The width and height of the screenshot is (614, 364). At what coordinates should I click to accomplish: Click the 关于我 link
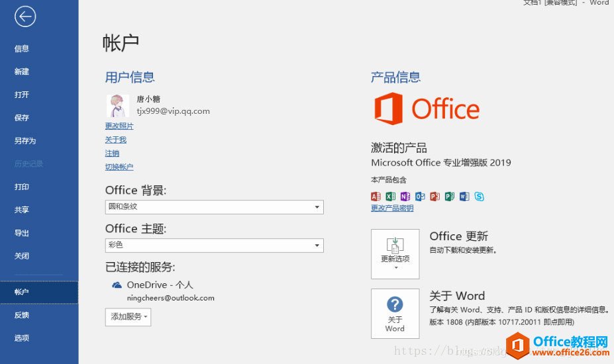115,140
